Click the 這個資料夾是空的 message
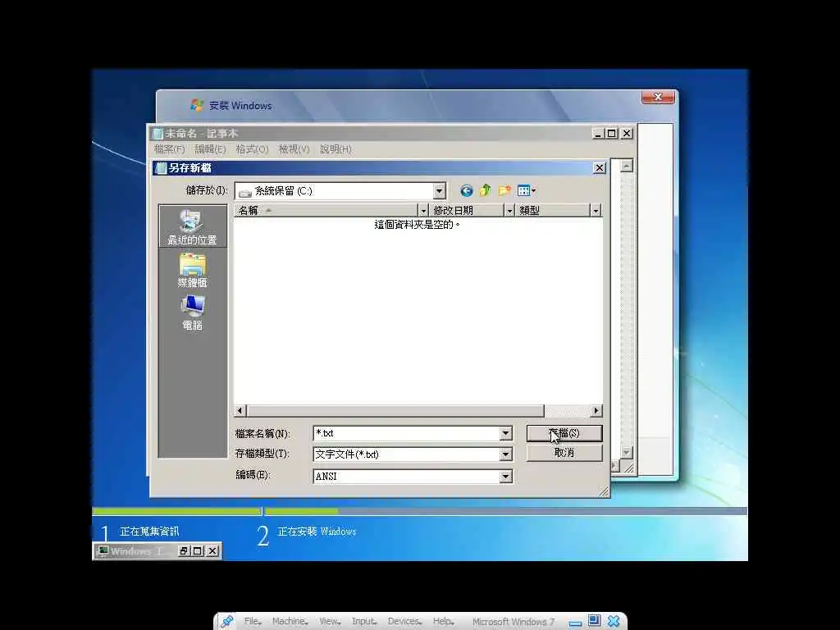The image size is (840, 630). tap(417, 225)
